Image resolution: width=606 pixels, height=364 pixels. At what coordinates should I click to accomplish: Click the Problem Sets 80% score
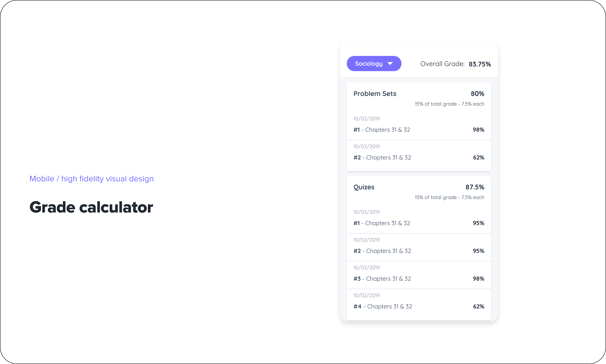(x=477, y=93)
